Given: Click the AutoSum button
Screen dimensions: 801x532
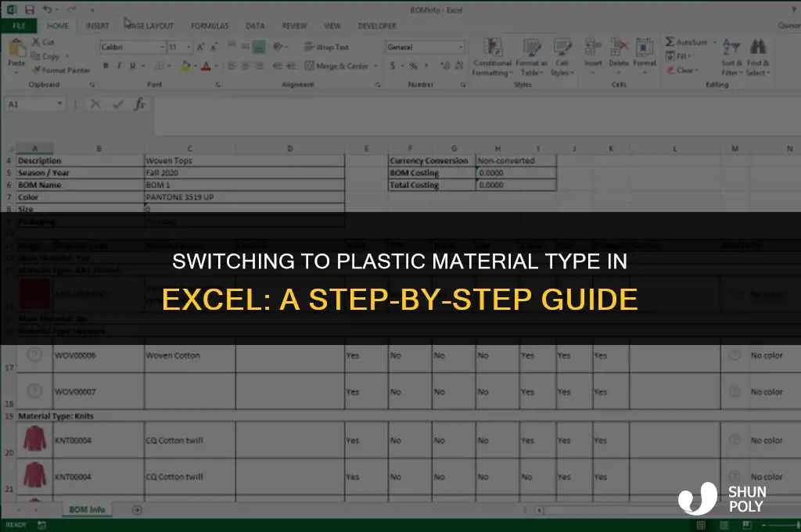Looking at the screenshot, I should pos(688,42).
